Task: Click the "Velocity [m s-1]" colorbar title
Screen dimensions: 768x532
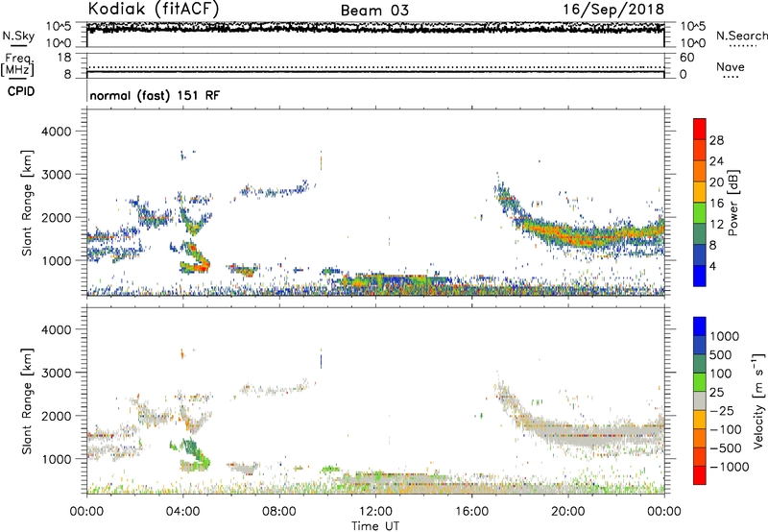Action: (x=758, y=400)
